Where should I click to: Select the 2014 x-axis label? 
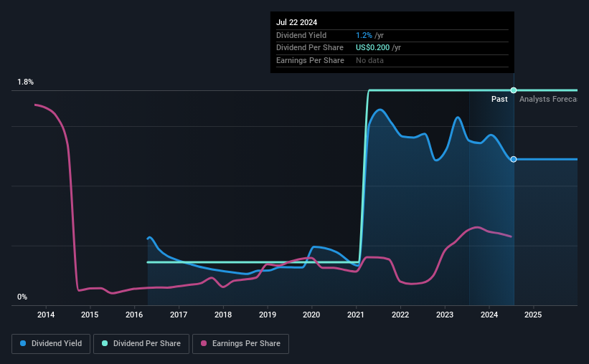(x=46, y=315)
